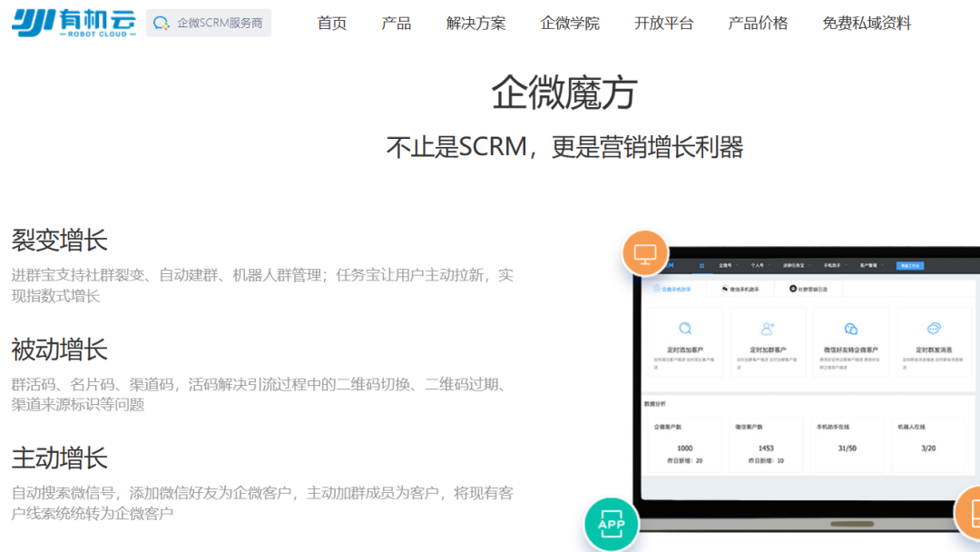The width and height of the screenshot is (980, 552).
Task: Click the 企微SCRM服务商 chat bubble icon
Action: click(x=162, y=23)
